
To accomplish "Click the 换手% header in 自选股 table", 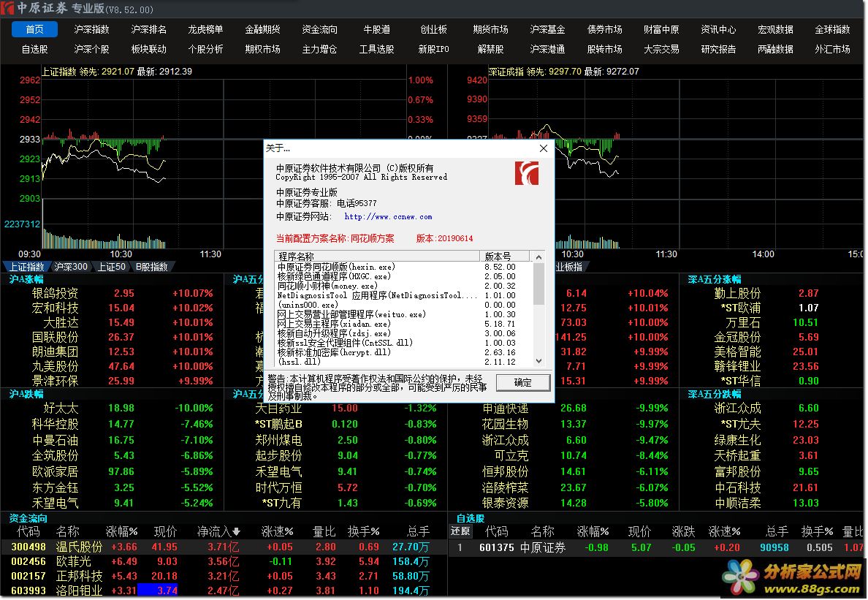I will (817, 532).
